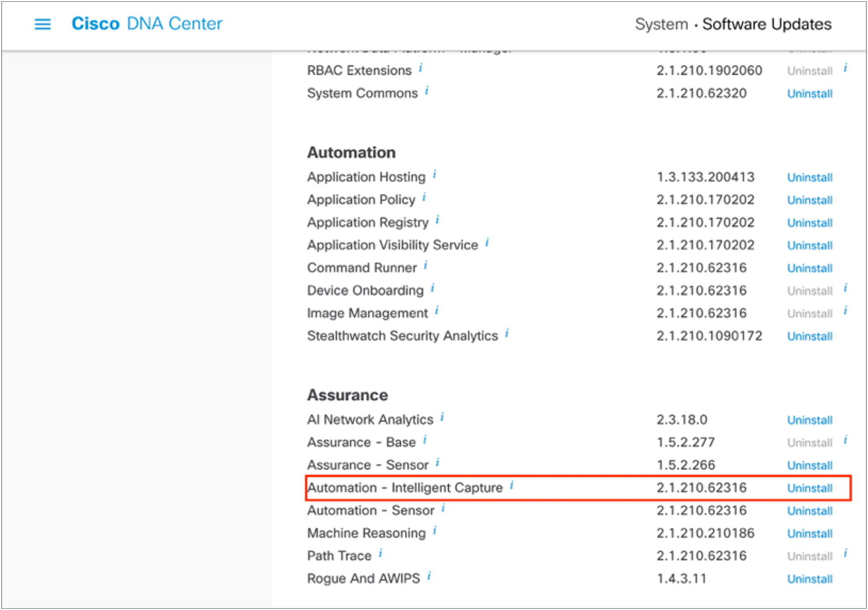Uninstall Command Runner
The image size is (868, 610).
(x=809, y=268)
